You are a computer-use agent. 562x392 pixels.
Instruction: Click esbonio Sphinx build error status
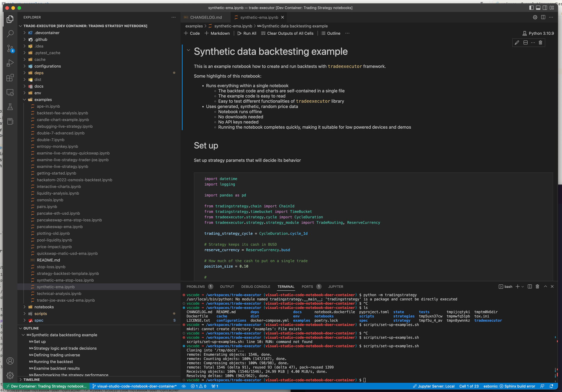[509, 386]
